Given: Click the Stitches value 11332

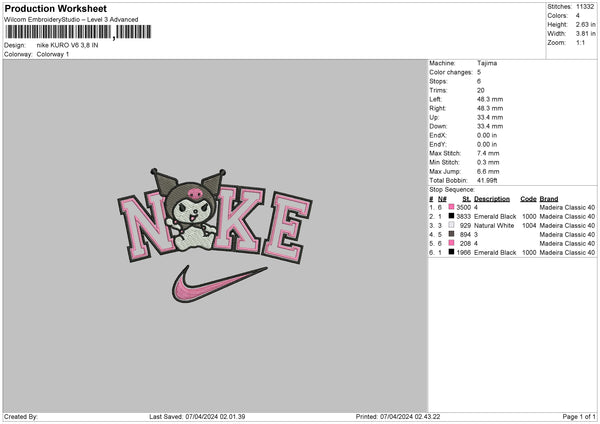Looking at the screenshot, I should coord(585,7).
